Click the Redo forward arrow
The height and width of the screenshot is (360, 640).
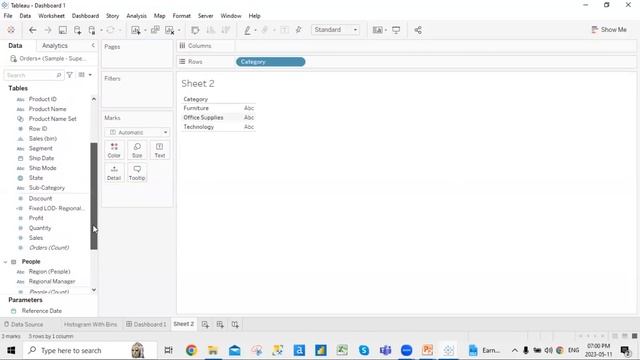[48, 30]
